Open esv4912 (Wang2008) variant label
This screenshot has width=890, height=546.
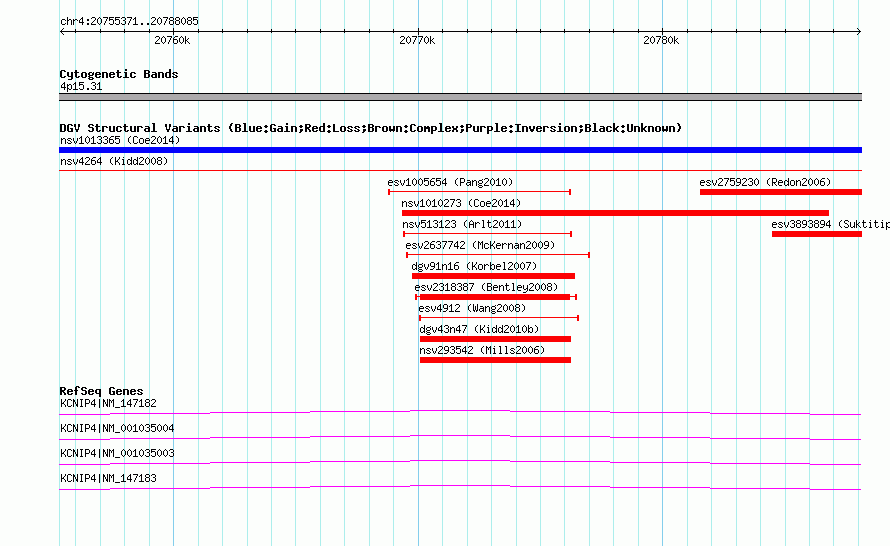click(x=472, y=308)
